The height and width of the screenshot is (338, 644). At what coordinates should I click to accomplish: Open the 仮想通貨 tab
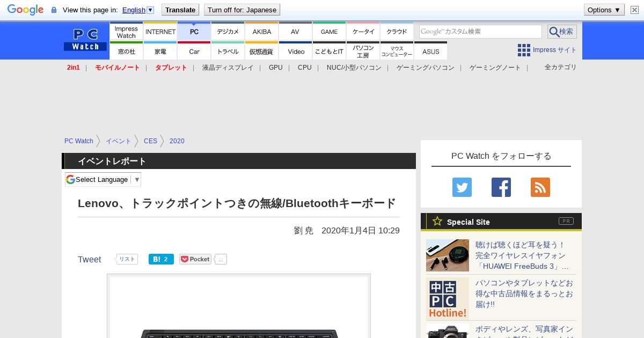click(262, 51)
